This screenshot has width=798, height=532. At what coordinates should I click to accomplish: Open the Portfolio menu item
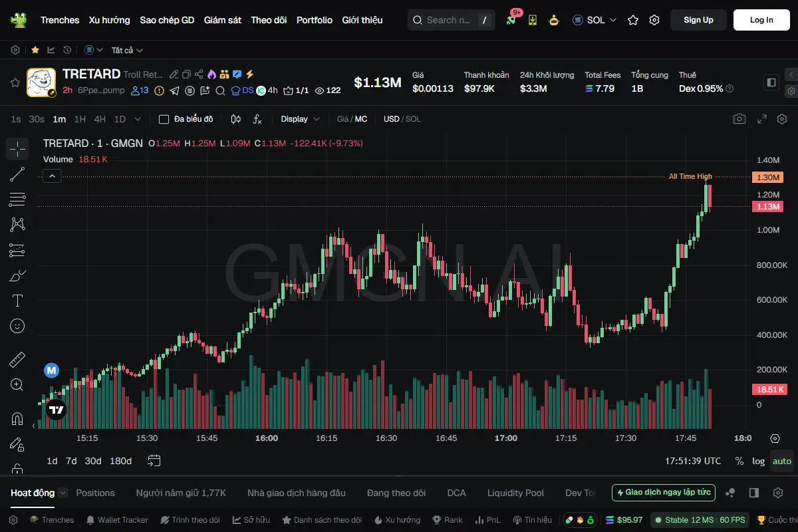tap(315, 20)
